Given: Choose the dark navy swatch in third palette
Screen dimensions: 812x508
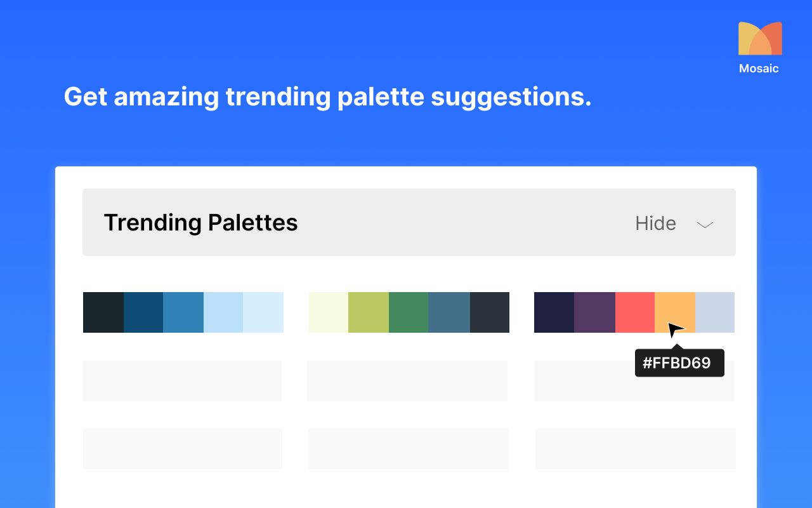Looking at the screenshot, I should (554, 312).
